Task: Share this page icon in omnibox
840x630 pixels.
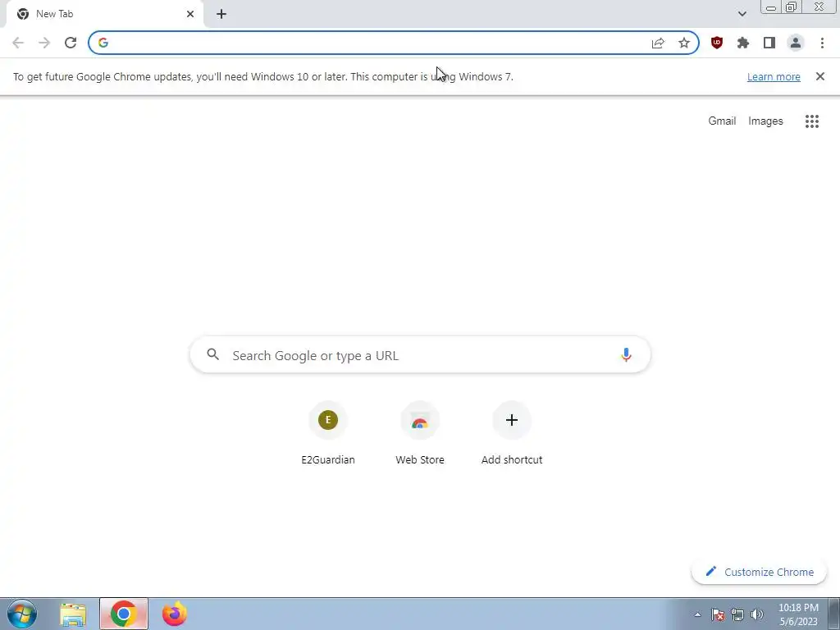Action: 658,43
